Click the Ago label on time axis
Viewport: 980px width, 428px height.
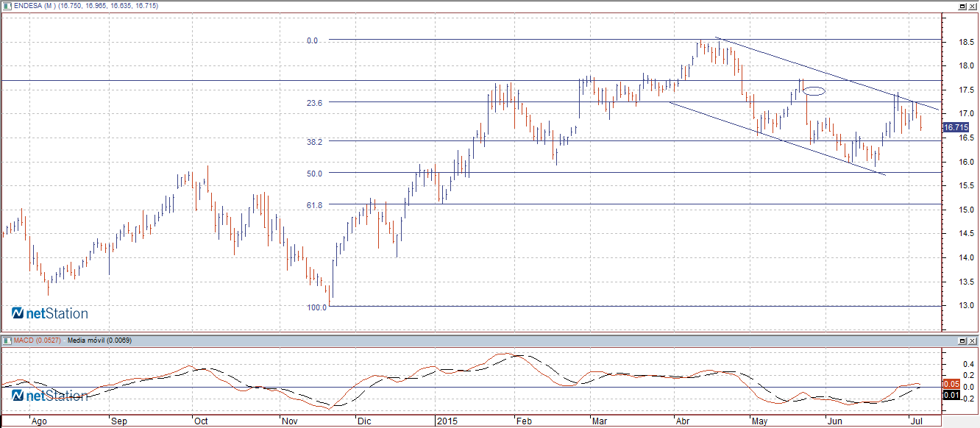(x=39, y=422)
